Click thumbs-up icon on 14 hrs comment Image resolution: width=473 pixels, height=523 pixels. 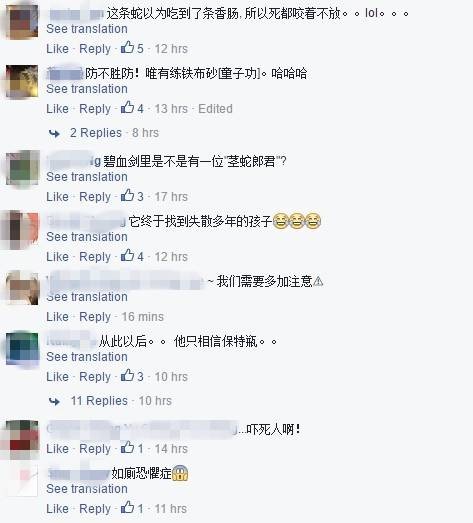(127, 448)
